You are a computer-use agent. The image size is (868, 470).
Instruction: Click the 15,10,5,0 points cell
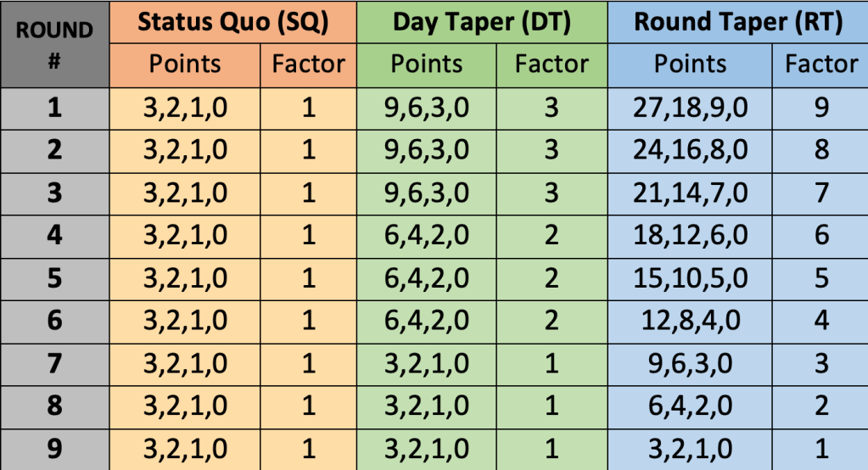point(691,277)
